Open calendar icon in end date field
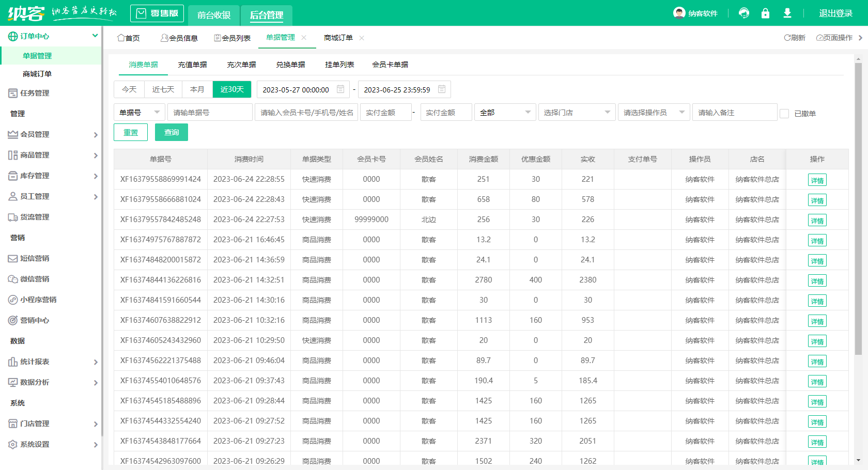The width and height of the screenshot is (868, 470). coord(442,89)
